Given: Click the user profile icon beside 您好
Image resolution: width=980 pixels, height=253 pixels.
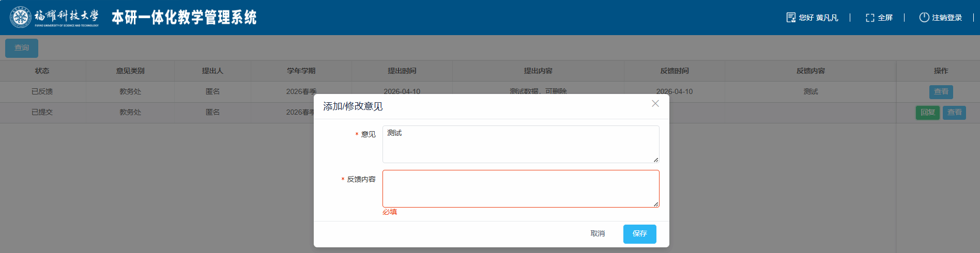Looking at the screenshot, I should point(790,18).
